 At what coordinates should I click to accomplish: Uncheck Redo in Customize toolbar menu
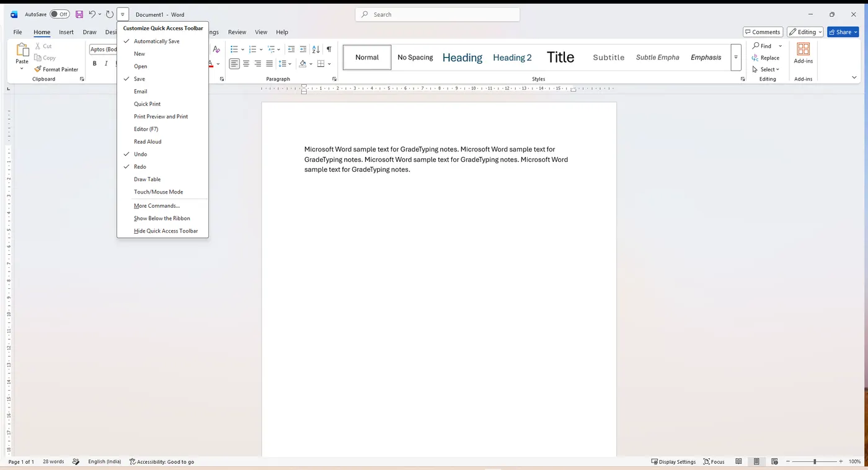click(x=162, y=166)
